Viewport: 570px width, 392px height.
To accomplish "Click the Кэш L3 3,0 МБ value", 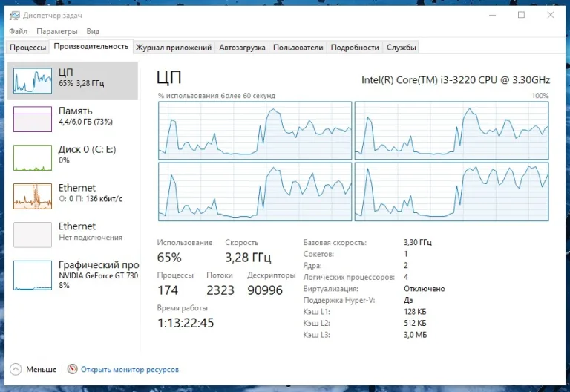I will tap(415, 335).
